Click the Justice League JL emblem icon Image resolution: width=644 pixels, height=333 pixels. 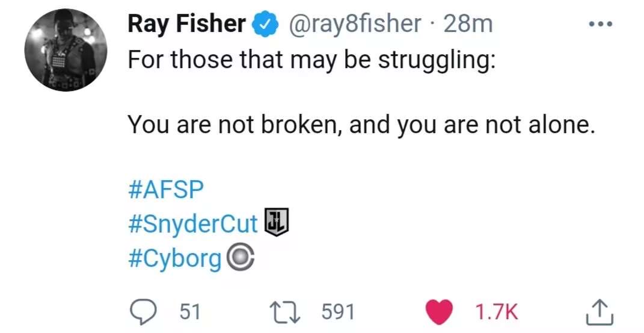(277, 222)
